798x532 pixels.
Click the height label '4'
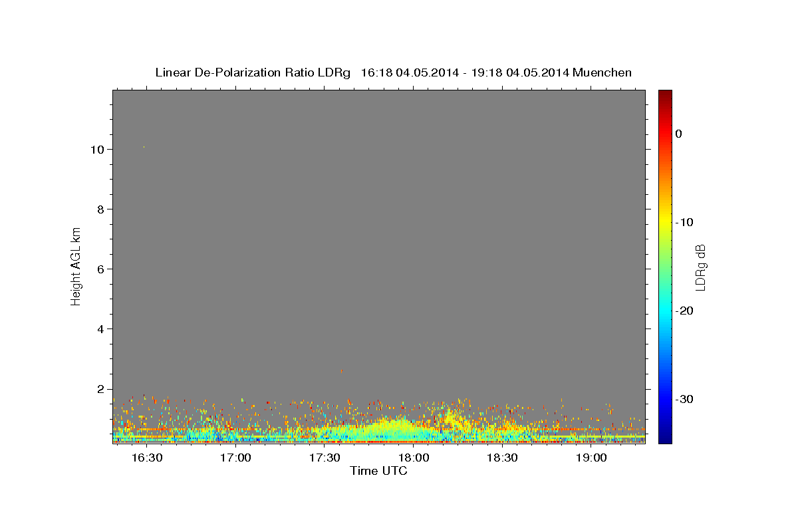click(x=102, y=329)
